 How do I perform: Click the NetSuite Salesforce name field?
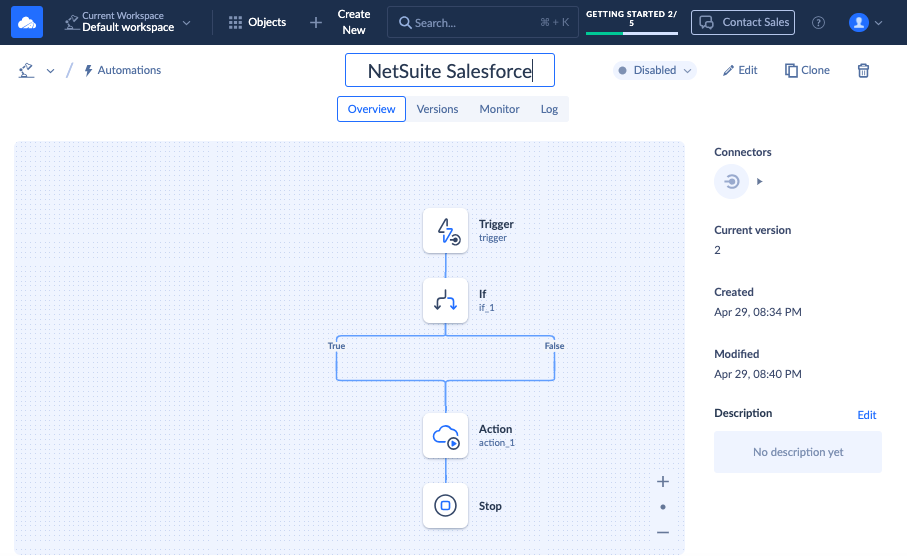tap(450, 70)
